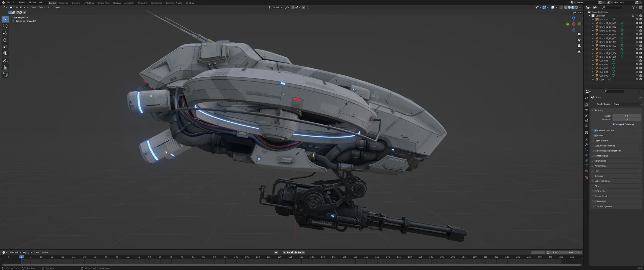
Task: Switch to the Shading workspace tab
Action: click(x=117, y=3)
